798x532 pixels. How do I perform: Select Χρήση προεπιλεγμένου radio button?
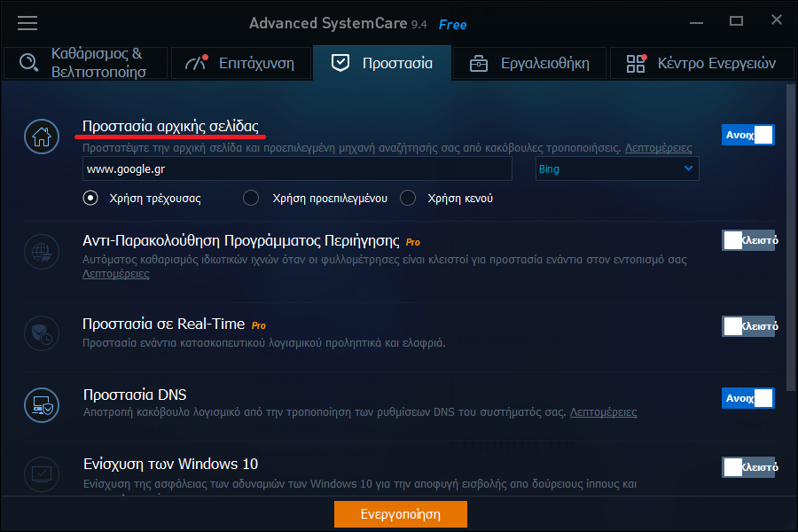pyautogui.click(x=251, y=198)
